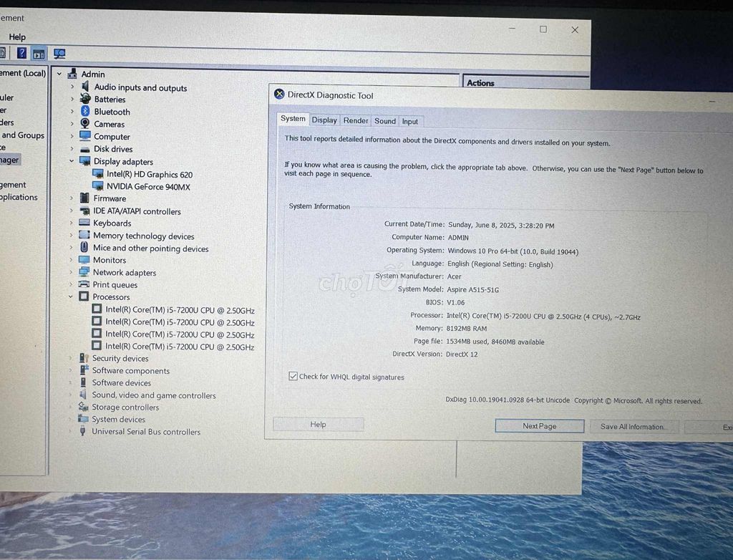Select the Processors category icon
The width and height of the screenshot is (733, 560).
(x=84, y=296)
